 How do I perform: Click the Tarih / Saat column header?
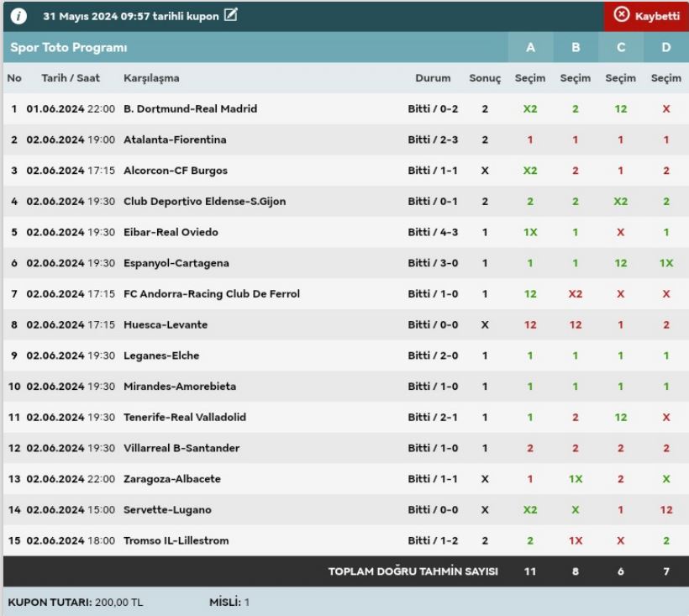[71, 78]
